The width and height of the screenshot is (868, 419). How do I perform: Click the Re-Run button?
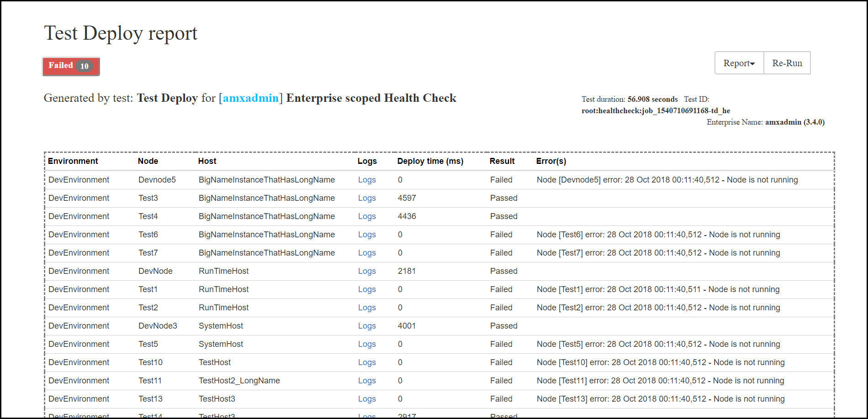click(787, 63)
